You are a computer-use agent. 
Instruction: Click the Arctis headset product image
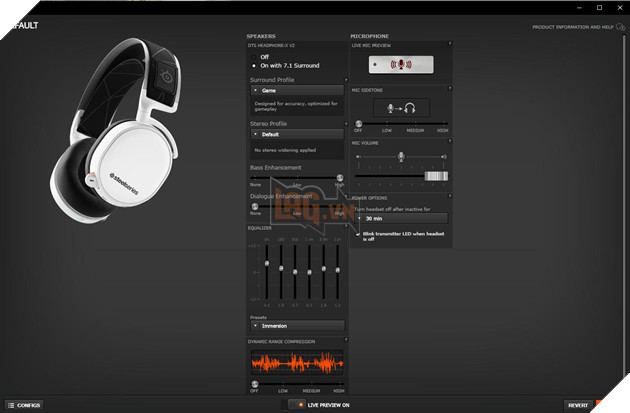116,131
